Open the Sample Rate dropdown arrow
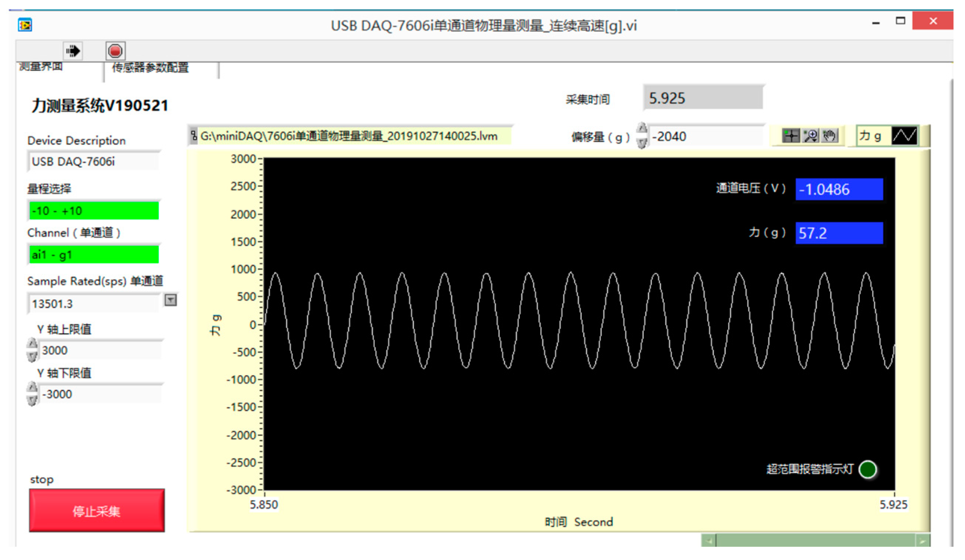The height and width of the screenshot is (560, 965). [170, 300]
